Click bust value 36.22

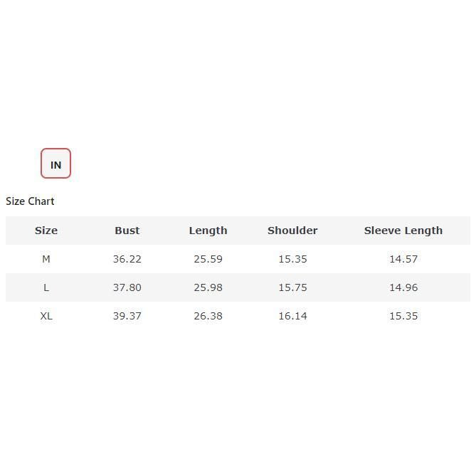click(127, 259)
